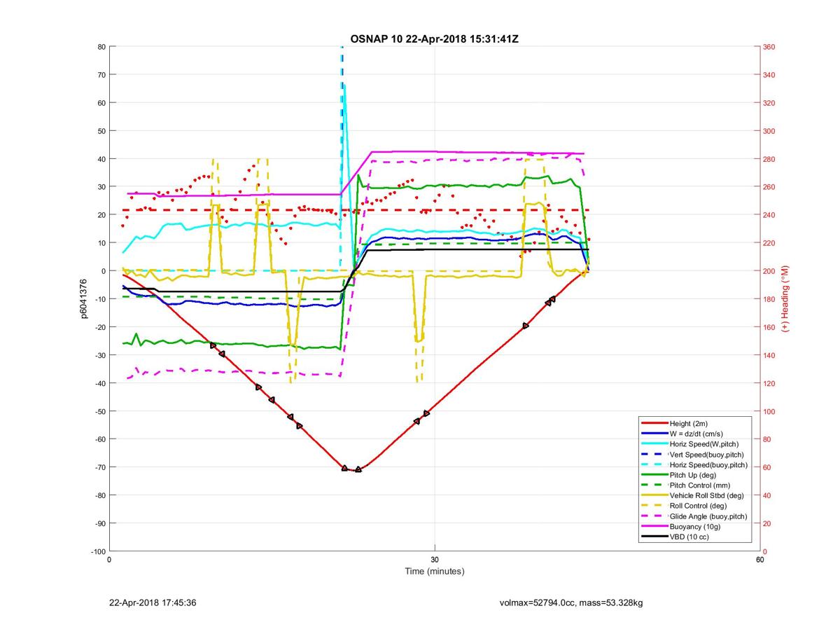This screenshot has width=840, height=620.
Task: Click magenta solid line sample beside Buoyancy (10g)
Action: point(654,526)
